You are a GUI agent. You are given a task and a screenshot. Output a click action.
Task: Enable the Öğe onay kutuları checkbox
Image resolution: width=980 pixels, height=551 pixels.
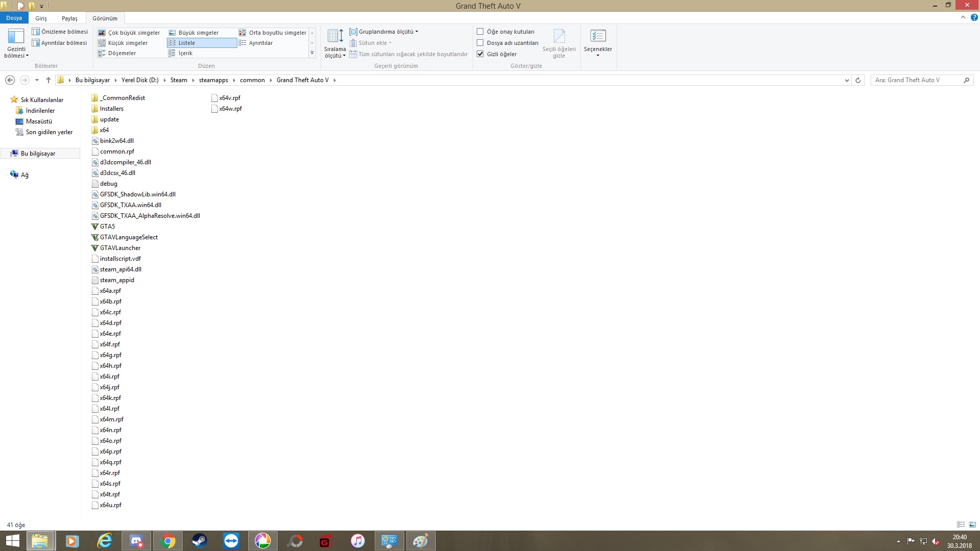click(x=480, y=32)
